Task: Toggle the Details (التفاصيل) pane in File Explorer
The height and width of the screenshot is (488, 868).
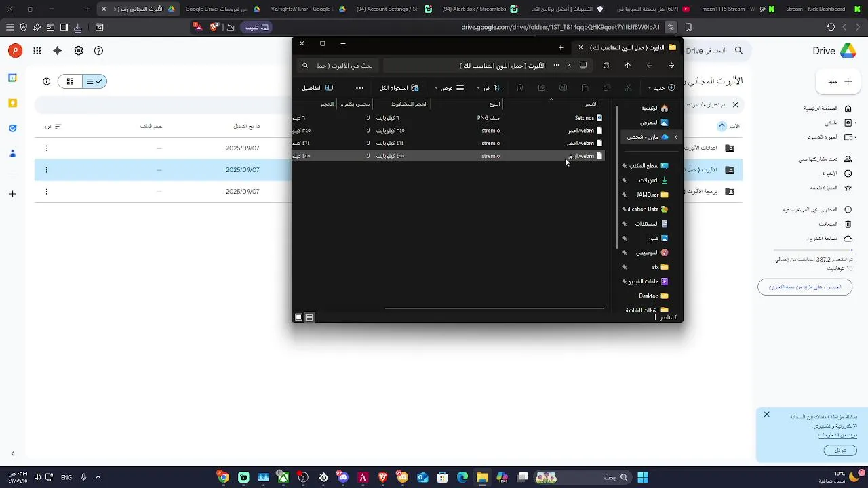Action: point(317,88)
